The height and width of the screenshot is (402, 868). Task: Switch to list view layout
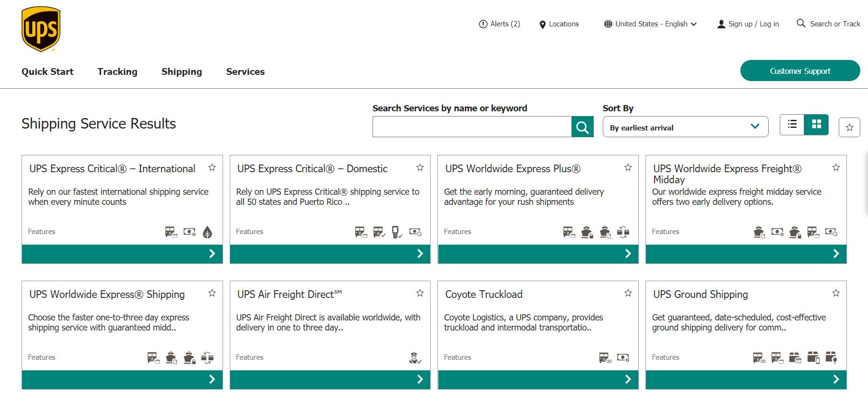tap(792, 124)
